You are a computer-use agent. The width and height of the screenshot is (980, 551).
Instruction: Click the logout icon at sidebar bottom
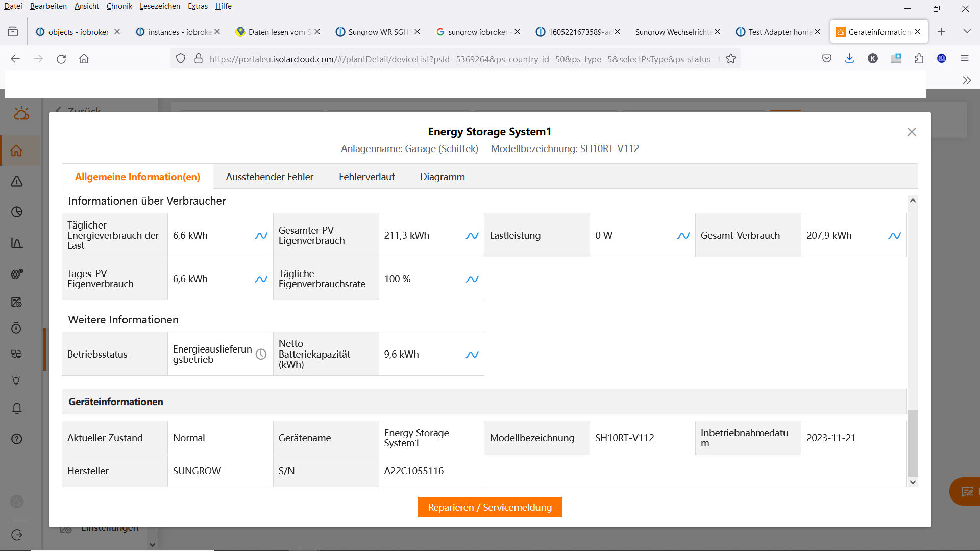pos(16,535)
